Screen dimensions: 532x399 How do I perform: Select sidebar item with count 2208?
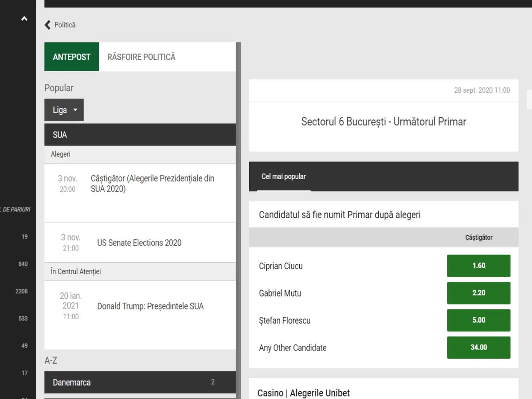(x=21, y=291)
